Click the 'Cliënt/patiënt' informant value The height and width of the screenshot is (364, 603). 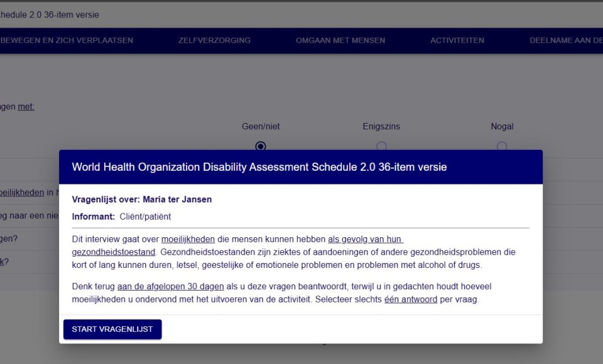coord(145,217)
